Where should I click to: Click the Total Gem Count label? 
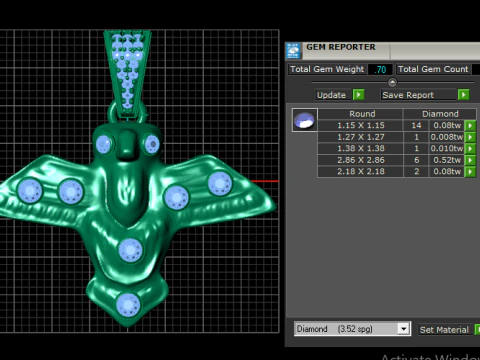433,69
